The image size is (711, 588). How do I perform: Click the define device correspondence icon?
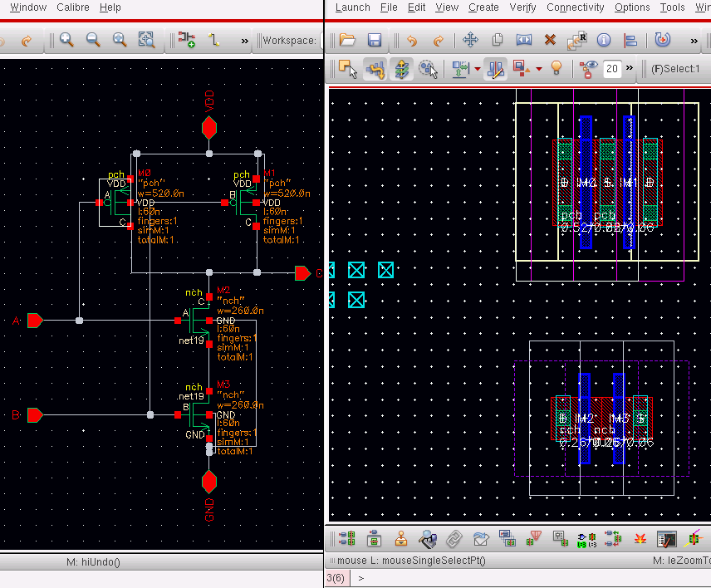(x=586, y=540)
